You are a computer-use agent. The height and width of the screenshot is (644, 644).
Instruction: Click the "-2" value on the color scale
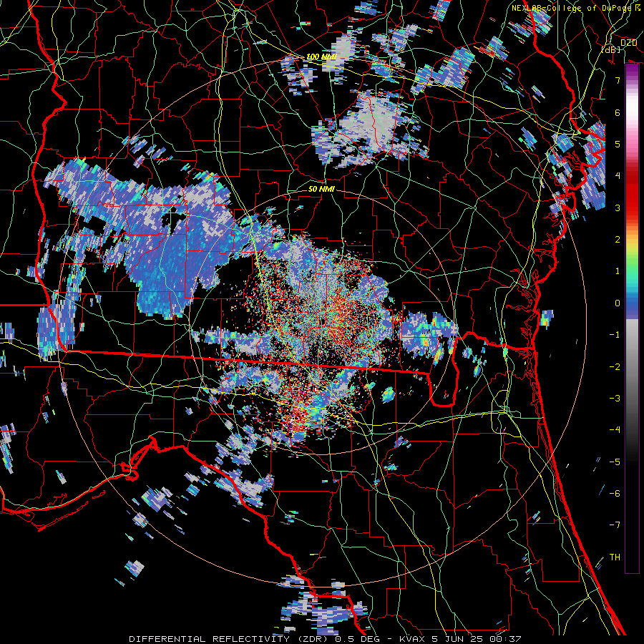[x=615, y=367]
